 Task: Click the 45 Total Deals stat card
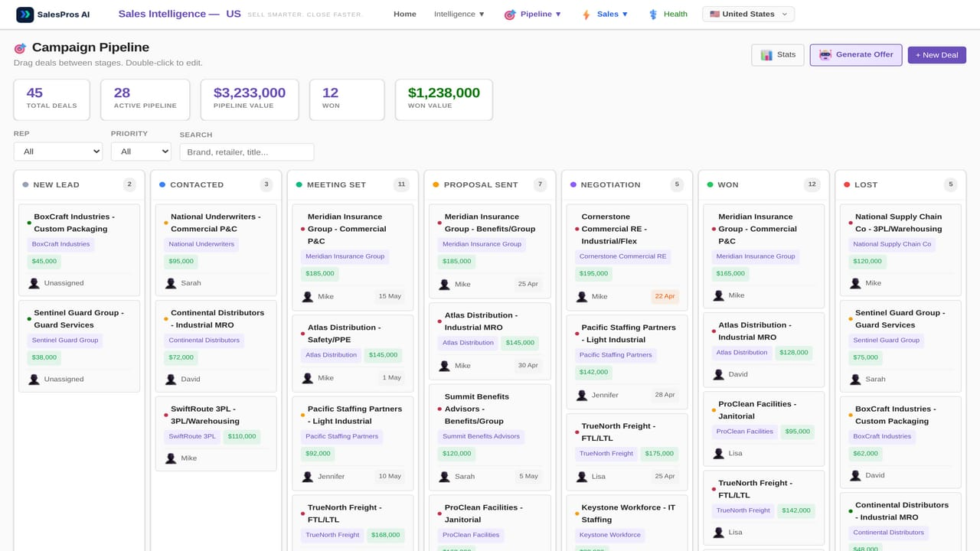(52, 99)
